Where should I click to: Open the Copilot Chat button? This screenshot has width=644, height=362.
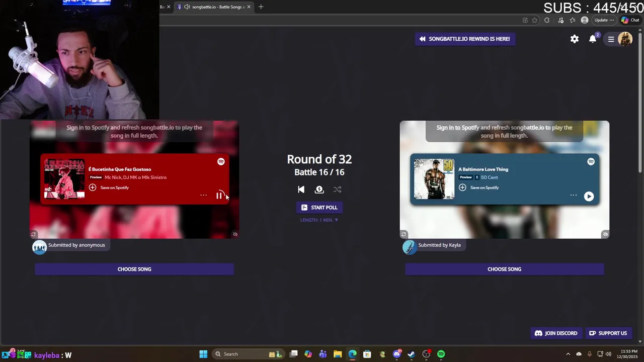pos(630,20)
